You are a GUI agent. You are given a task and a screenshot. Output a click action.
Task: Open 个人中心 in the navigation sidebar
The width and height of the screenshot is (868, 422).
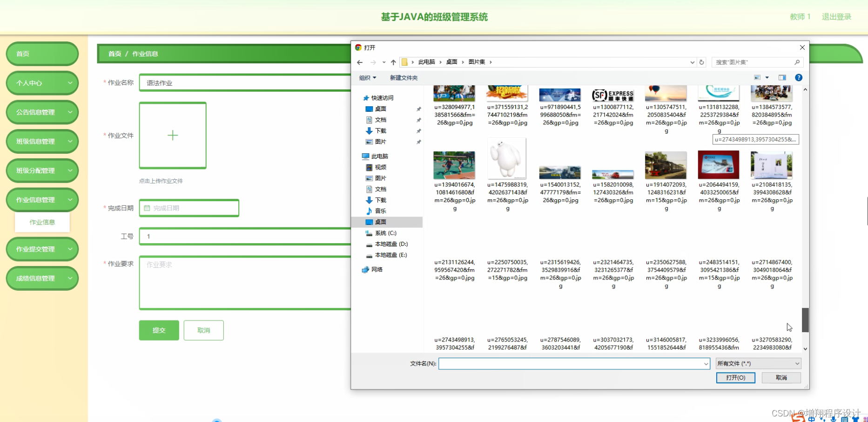(42, 83)
